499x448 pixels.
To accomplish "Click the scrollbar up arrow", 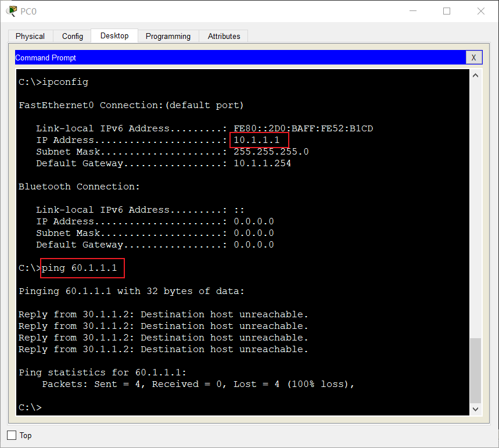I will point(475,74).
